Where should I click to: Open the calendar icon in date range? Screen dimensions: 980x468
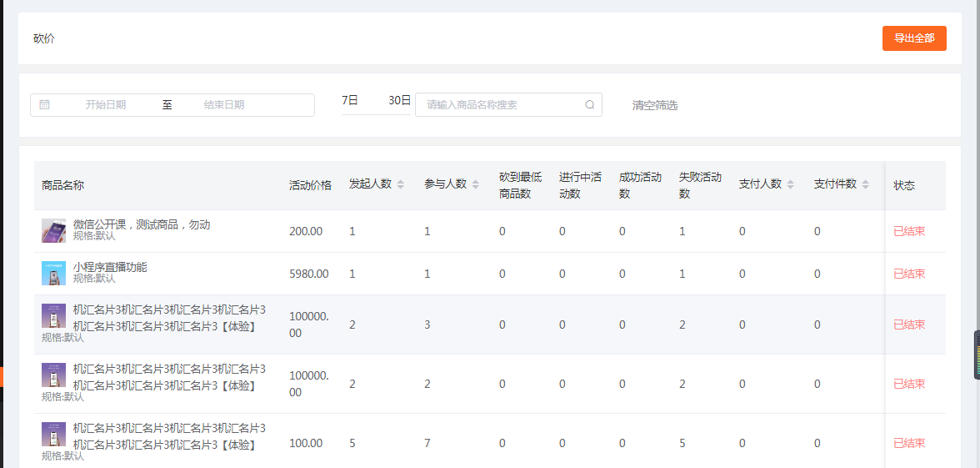point(44,104)
